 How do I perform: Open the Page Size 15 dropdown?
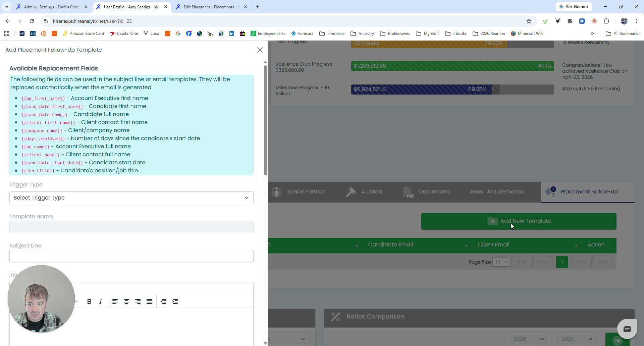pos(501,262)
